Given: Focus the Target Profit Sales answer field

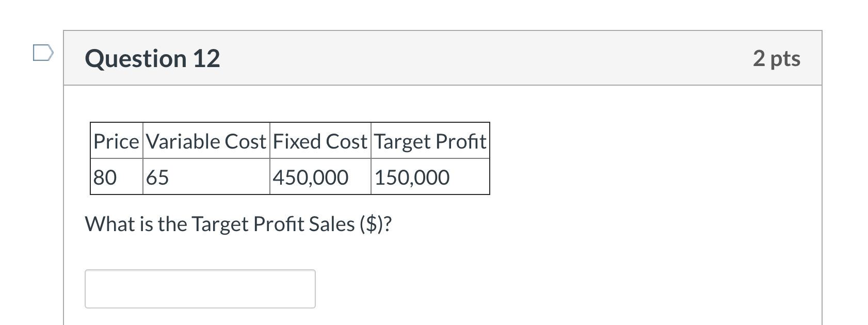Looking at the screenshot, I should (x=200, y=288).
